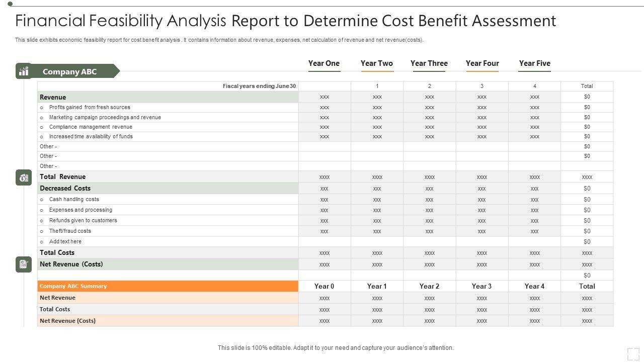Select the Decreased Costs section header

click(65, 188)
